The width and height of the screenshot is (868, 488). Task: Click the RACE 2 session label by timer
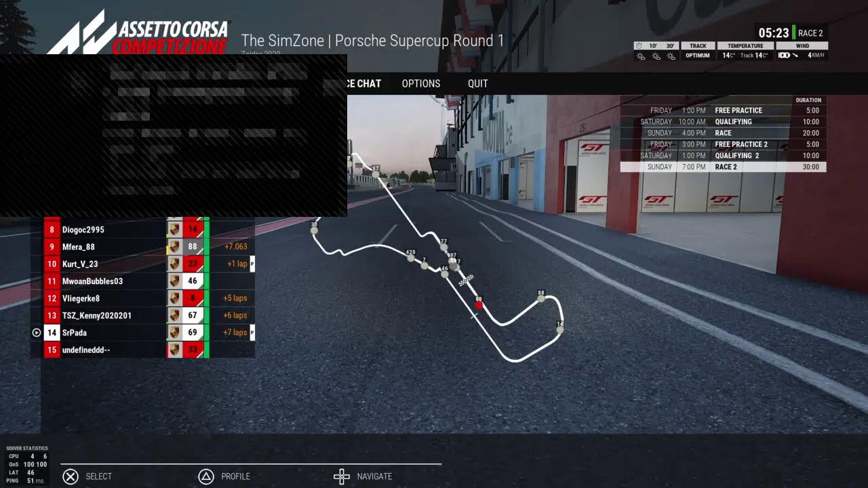(x=810, y=33)
